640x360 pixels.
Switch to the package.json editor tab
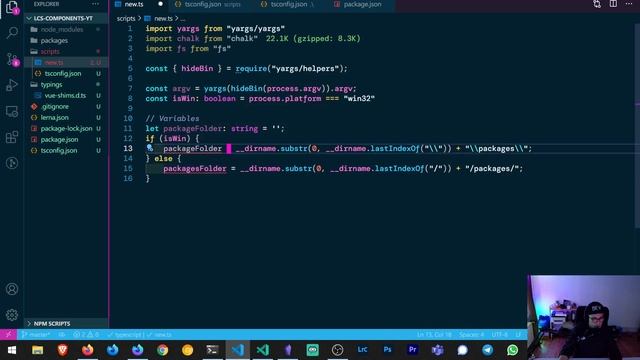coord(362,4)
